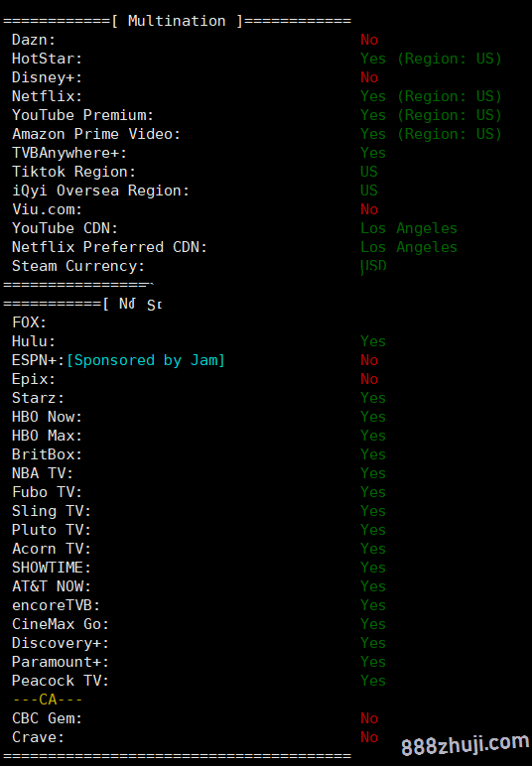Select the Hulu label
This screenshot has width=532, height=766.
point(34,341)
